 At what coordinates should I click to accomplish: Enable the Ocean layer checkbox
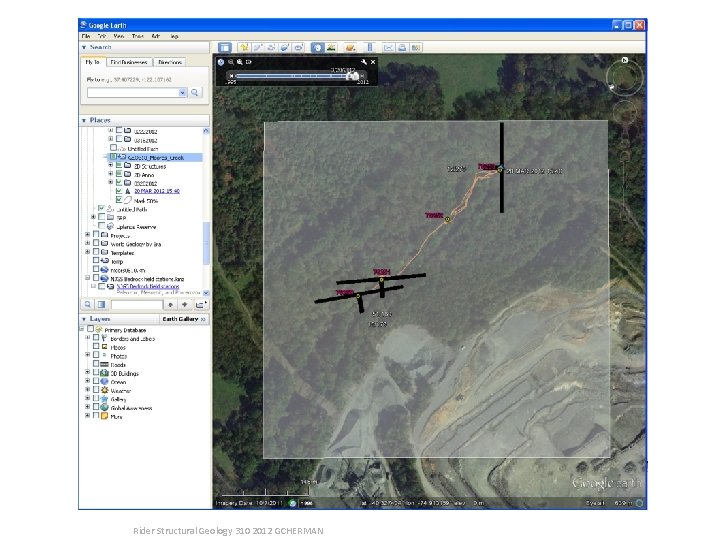coord(96,381)
